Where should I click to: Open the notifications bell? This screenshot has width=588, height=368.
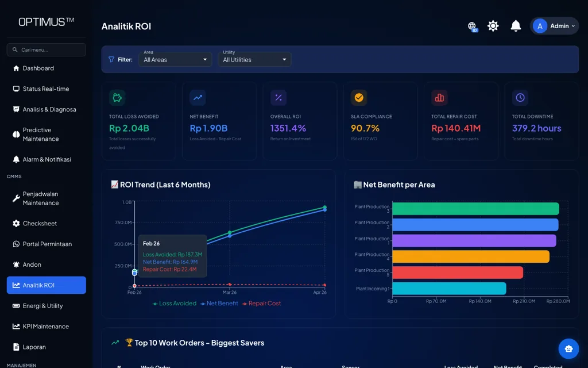[516, 26]
